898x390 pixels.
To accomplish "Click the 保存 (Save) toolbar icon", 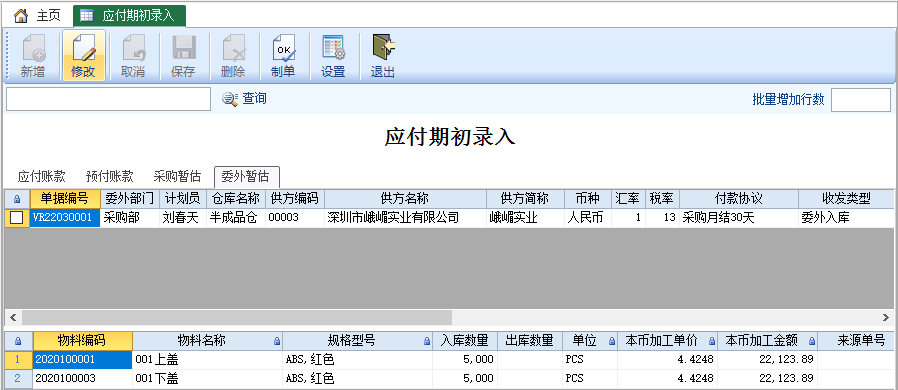I will coord(183,56).
